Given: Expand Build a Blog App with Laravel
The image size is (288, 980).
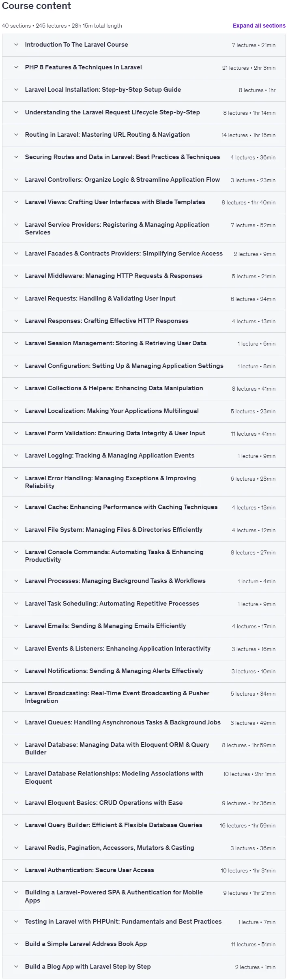Looking at the screenshot, I should [x=144, y=967].
